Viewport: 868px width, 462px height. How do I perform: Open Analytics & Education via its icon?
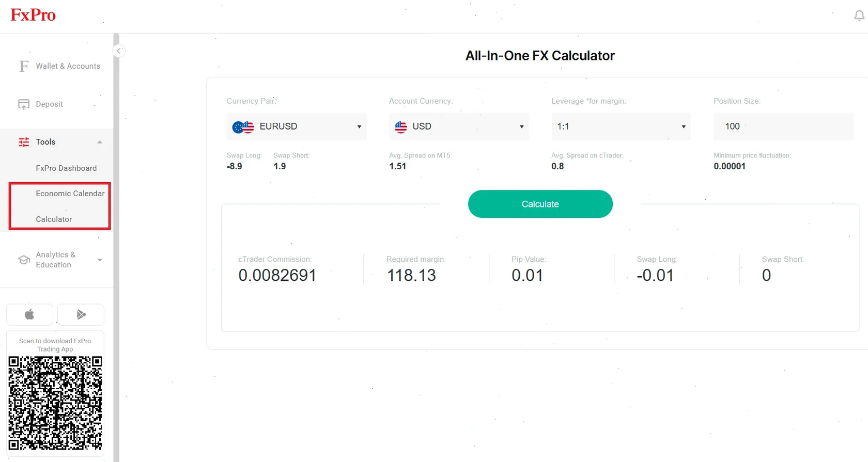coord(23,260)
